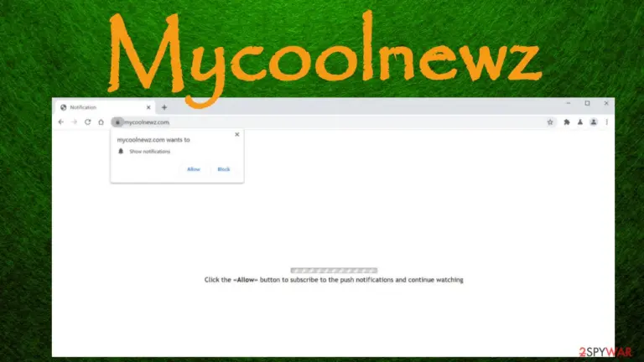Open the Chrome labs flask icon

pyautogui.click(x=580, y=122)
